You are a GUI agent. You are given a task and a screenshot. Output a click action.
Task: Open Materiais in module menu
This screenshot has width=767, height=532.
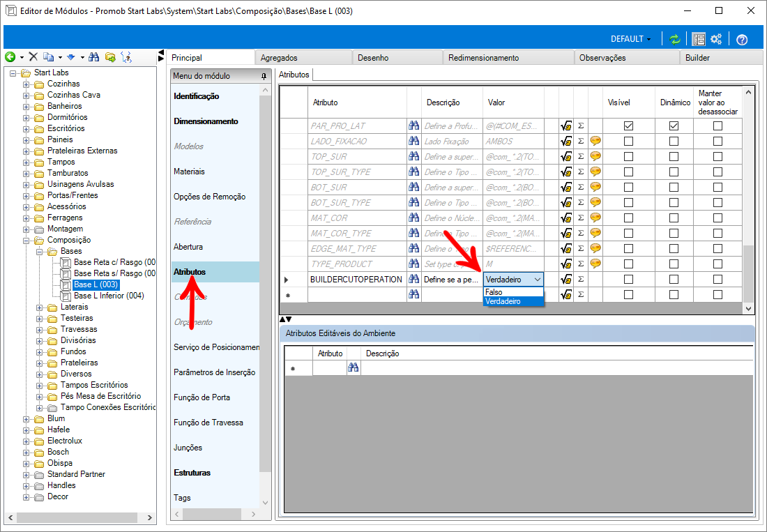pyautogui.click(x=189, y=172)
